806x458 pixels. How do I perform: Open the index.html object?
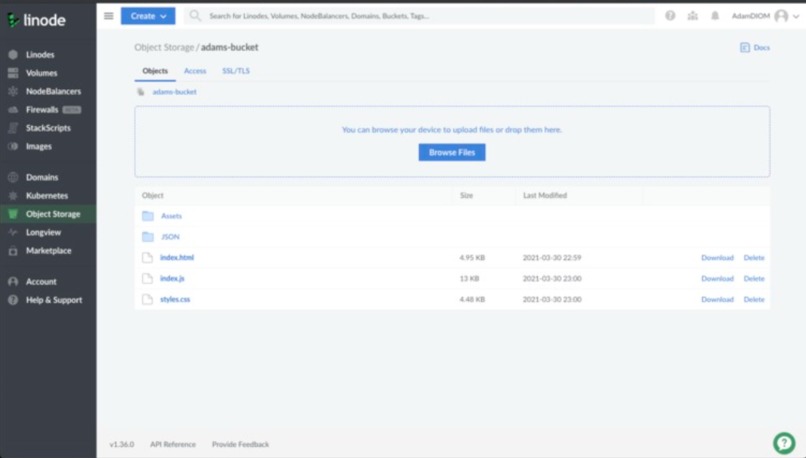click(x=177, y=258)
